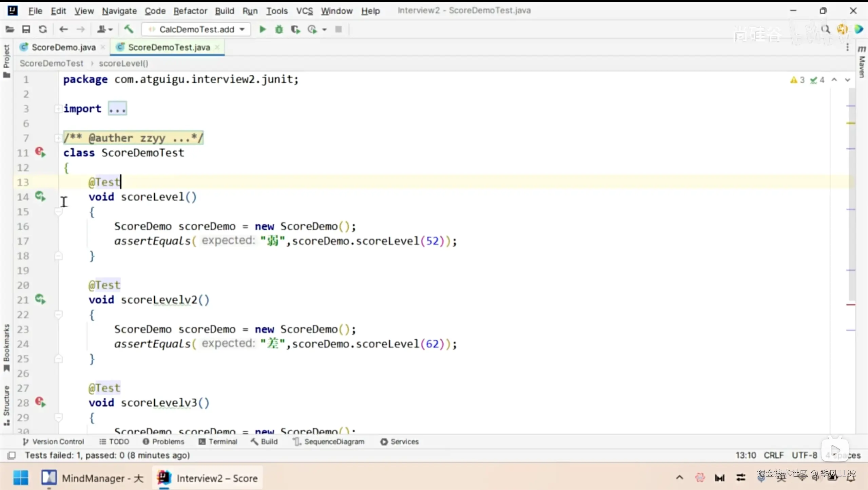868x490 pixels.
Task: Expand the folded import statements
Action: [117, 109]
